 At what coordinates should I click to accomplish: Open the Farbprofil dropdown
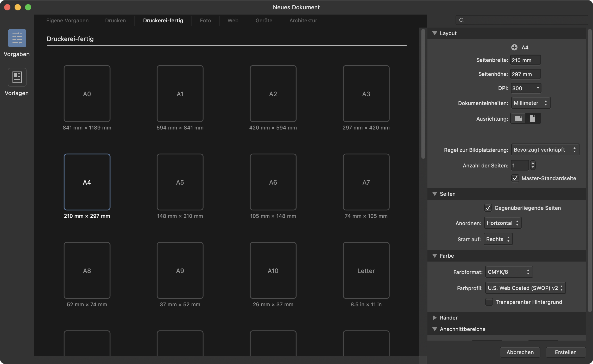point(525,288)
